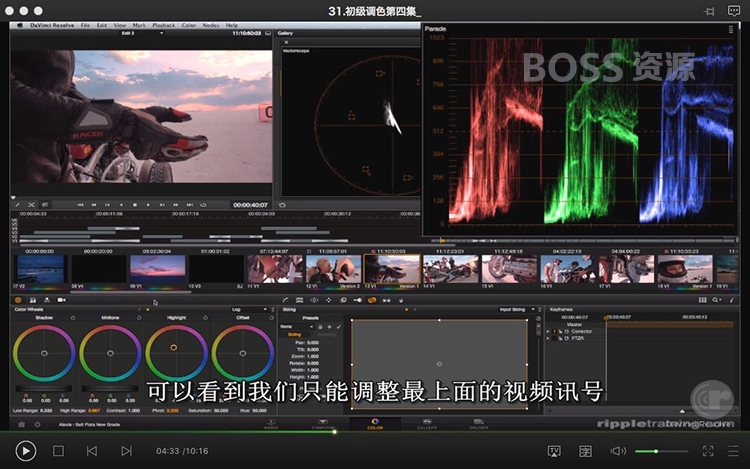
Task: Open the Qualifier palette icon
Action: (299, 300)
